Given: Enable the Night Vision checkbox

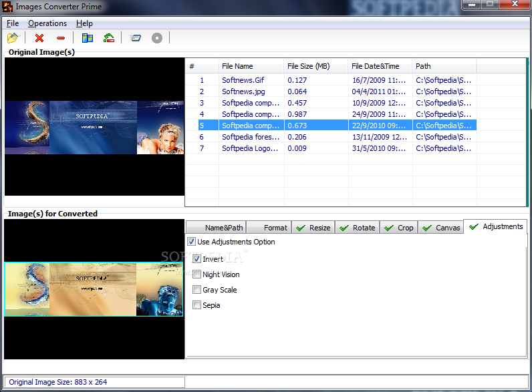Looking at the screenshot, I should 196,274.
